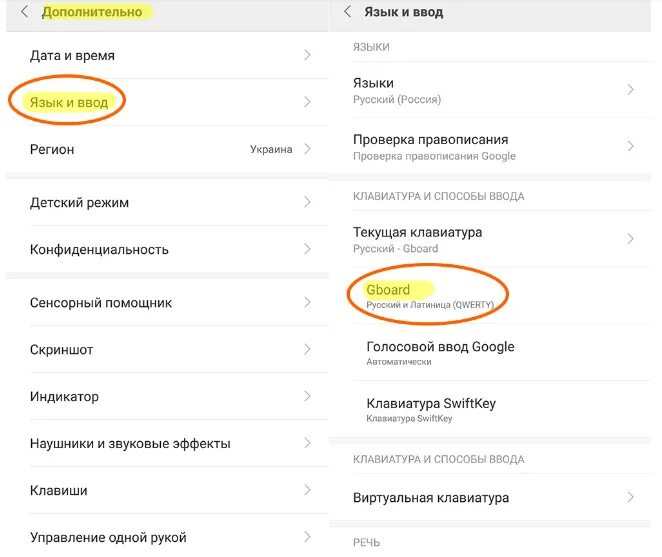Open Конфиденциальность settings entry
This screenshot has height=557, width=662.
point(99,250)
